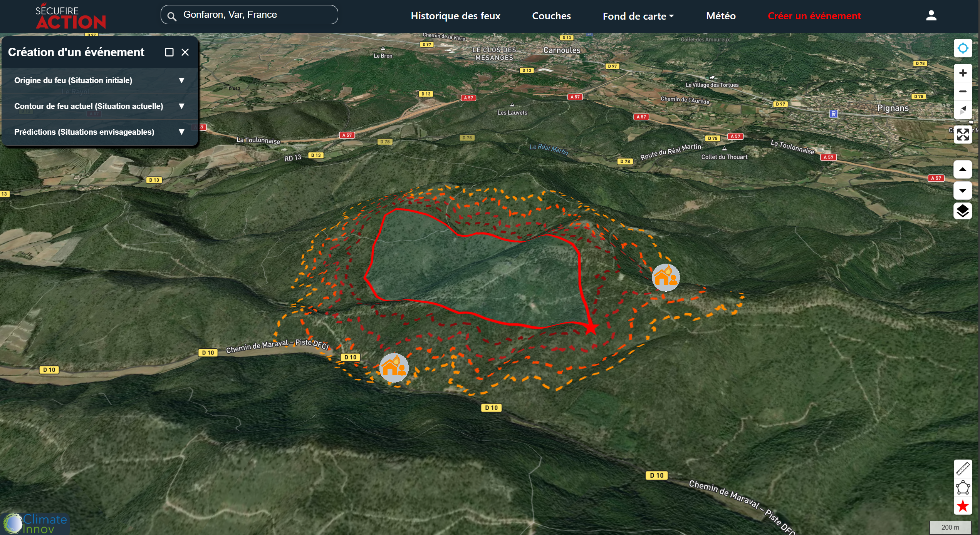Zoom out the map with minus button
Screen dimensions: 980x535
click(963, 92)
